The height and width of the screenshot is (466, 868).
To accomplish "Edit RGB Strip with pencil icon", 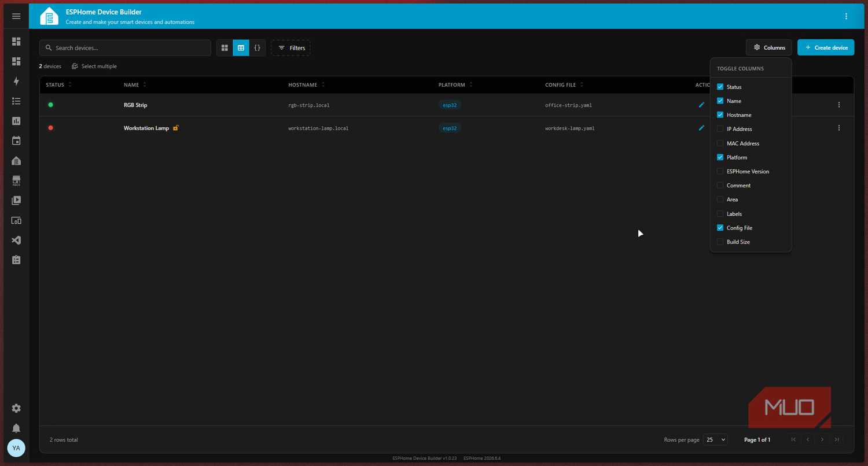I will tap(701, 105).
